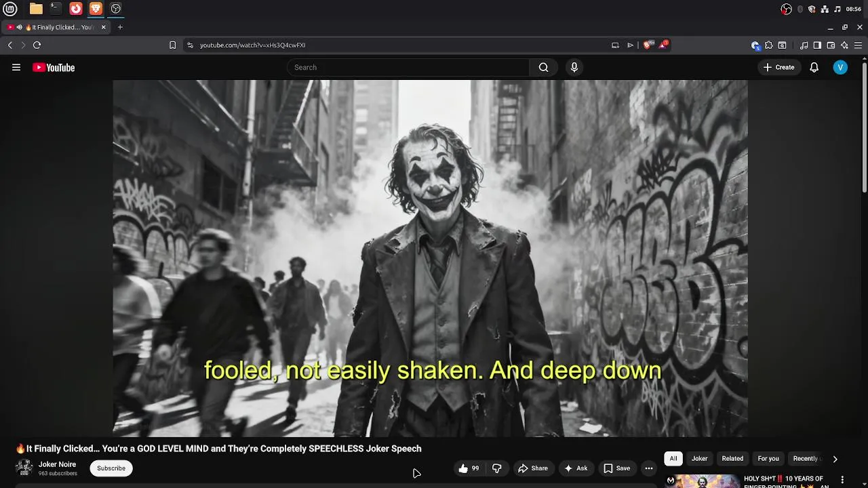The image size is (868, 488).
Task: Open Brave Wallet icon
Action: point(831,45)
